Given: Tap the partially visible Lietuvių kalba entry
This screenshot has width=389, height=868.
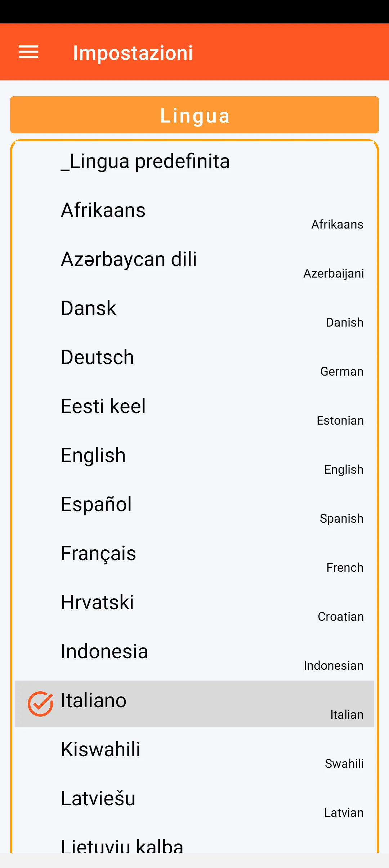Looking at the screenshot, I should point(122,845).
